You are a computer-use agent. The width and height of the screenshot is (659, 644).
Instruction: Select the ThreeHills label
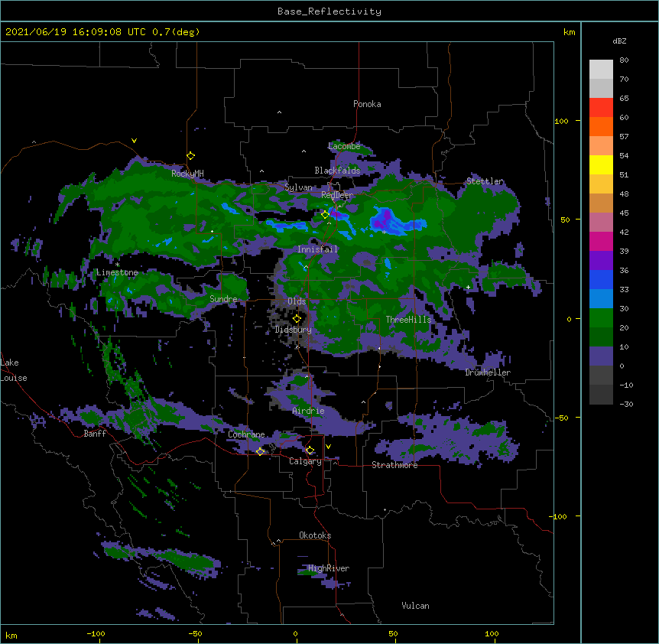pos(408,320)
